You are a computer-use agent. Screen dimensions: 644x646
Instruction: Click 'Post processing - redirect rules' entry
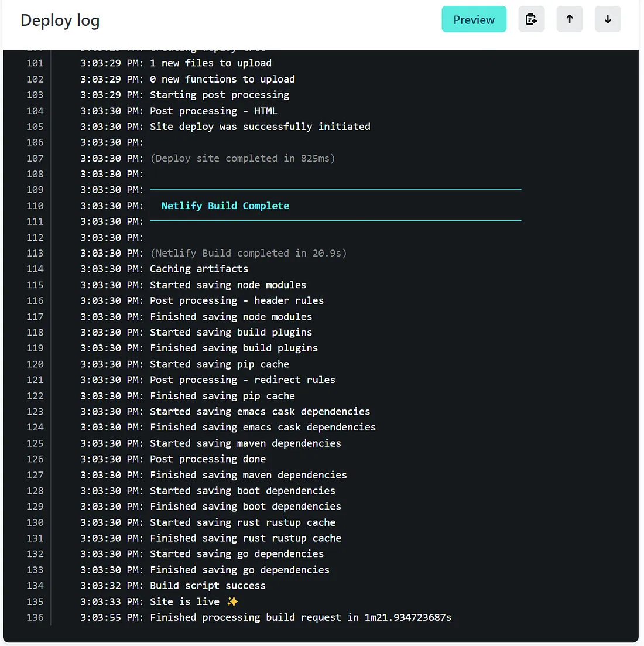pos(242,380)
